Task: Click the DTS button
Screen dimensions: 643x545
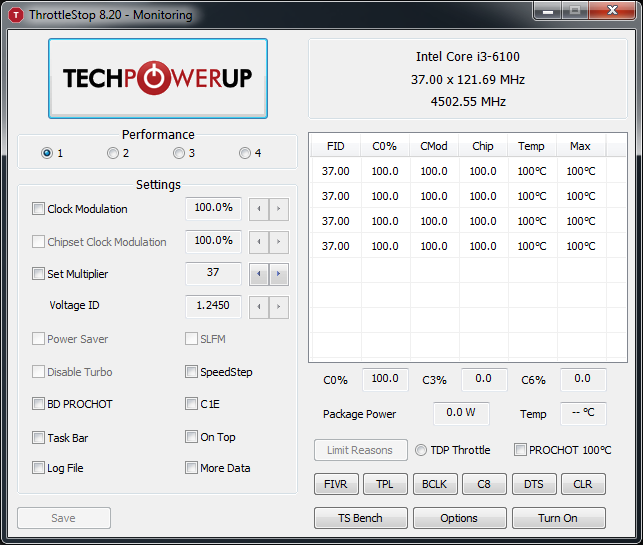Action: pos(534,484)
